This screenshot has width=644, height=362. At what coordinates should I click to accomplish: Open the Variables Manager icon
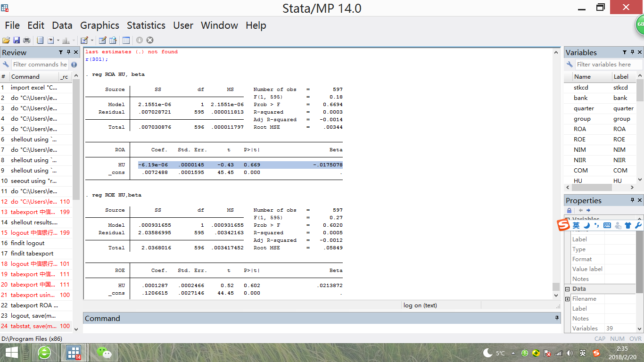click(x=126, y=41)
